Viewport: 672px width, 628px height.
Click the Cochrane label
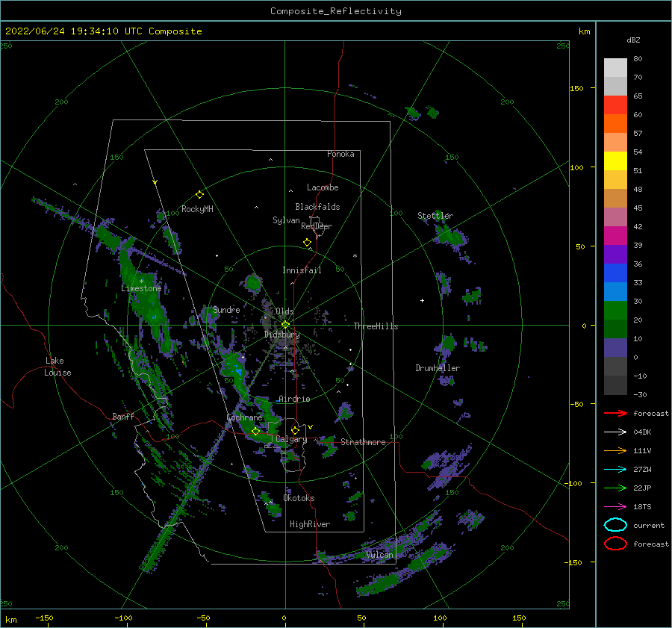[x=244, y=417]
